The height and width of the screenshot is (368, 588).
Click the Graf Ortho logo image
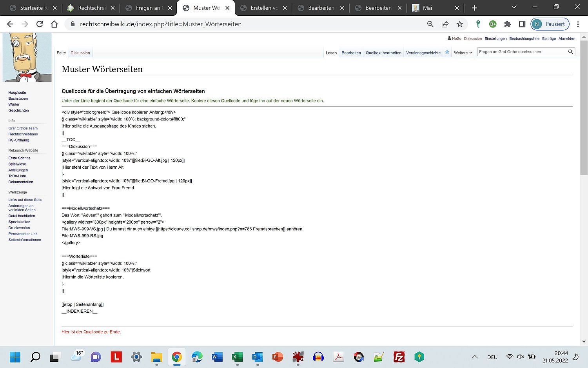(x=27, y=57)
